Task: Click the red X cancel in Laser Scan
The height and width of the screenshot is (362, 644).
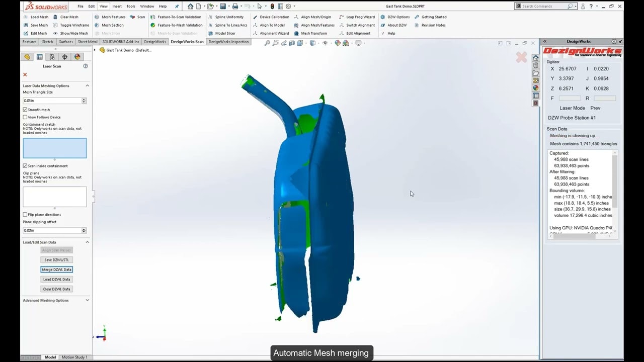Action: 25,74
